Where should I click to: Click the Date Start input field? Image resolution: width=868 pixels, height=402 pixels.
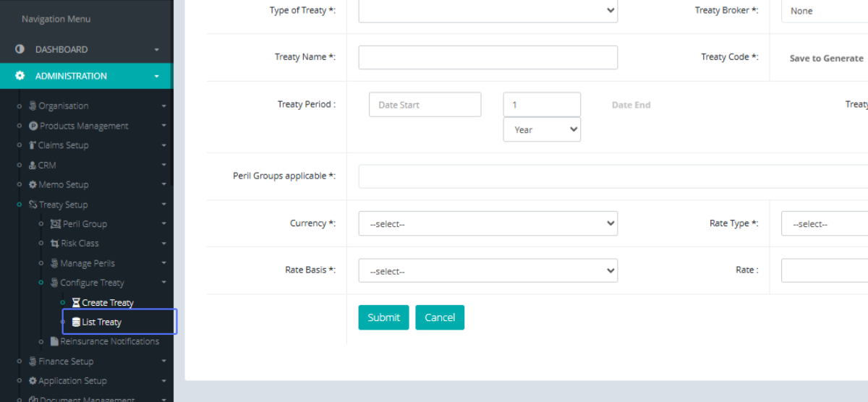(x=425, y=105)
